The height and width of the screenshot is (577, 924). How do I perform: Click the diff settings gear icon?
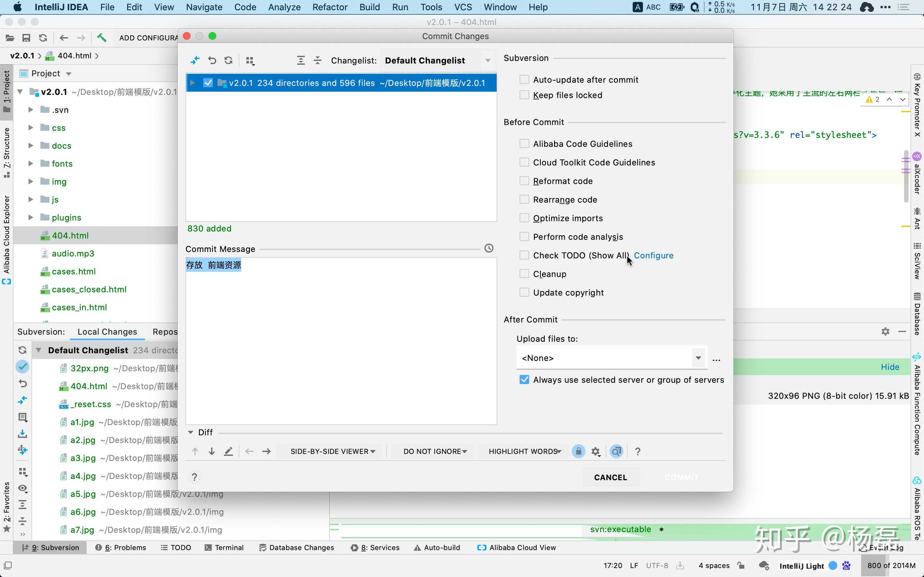click(x=596, y=451)
